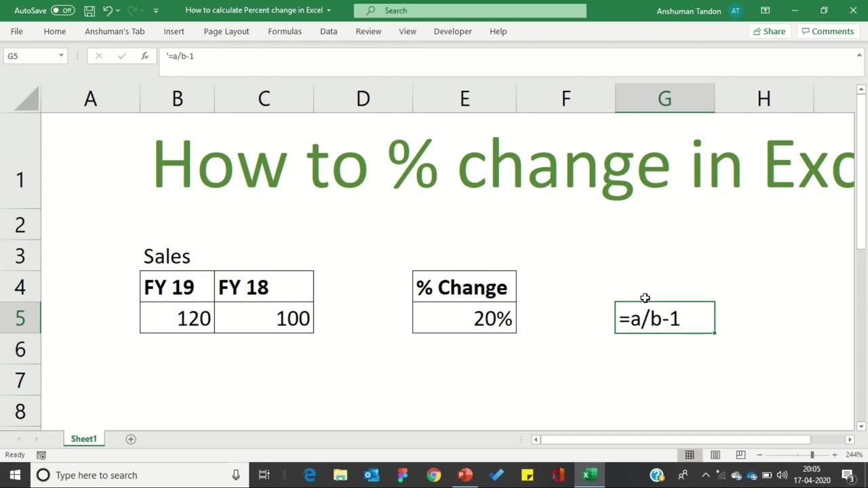
Task: Save the workbook using the Save icon
Action: click(89, 10)
